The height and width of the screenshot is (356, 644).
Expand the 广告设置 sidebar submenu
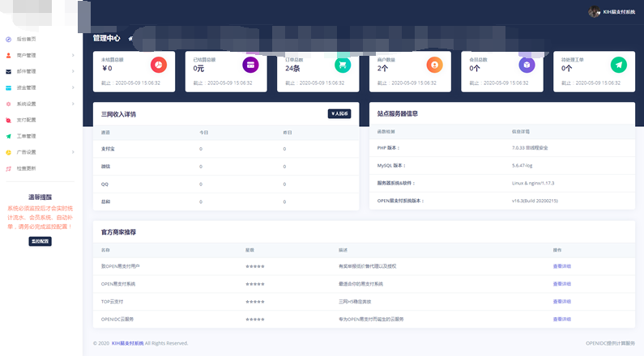[73, 152]
